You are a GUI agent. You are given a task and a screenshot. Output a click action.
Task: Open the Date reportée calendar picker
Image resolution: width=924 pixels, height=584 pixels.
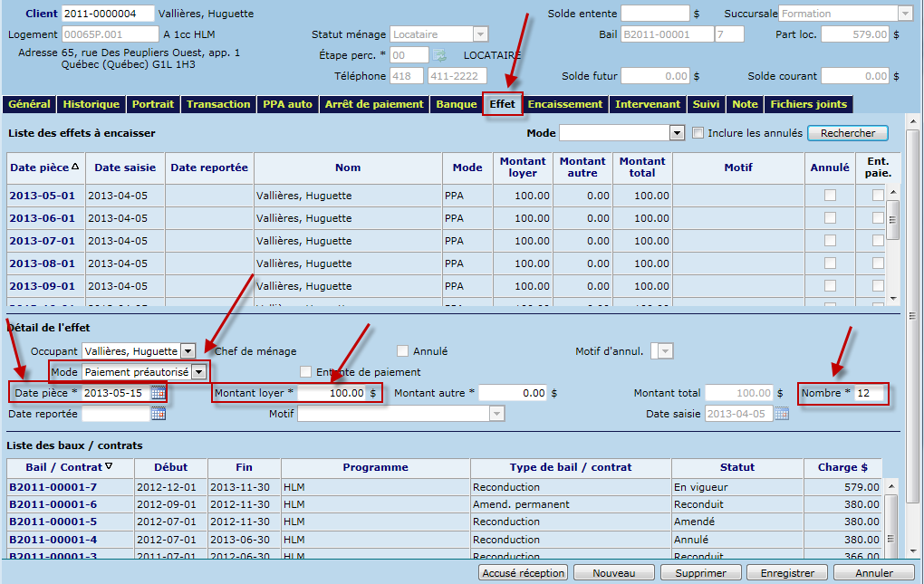[x=159, y=414]
